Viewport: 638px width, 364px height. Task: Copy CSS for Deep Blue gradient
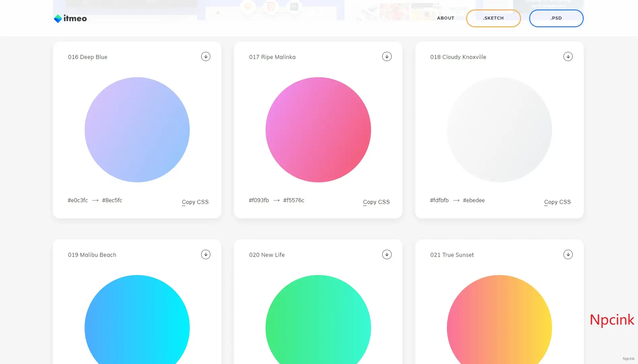(195, 202)
